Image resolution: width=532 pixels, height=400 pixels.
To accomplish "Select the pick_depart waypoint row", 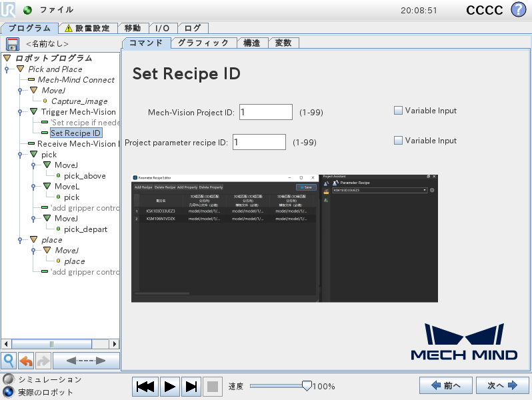I will point(85,229).
